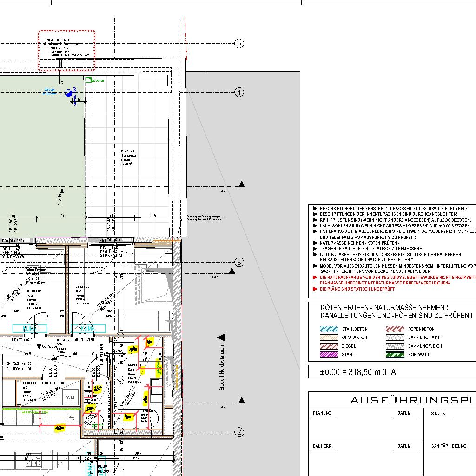Click the Block 1 Nordostansicht view arrow

[x=222, y=337]
